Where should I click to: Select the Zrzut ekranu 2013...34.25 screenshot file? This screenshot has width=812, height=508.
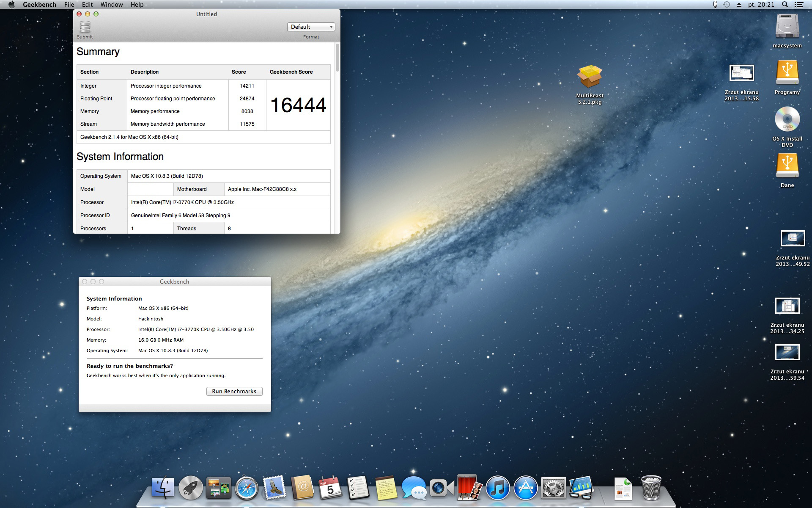(x=787, y=306)
